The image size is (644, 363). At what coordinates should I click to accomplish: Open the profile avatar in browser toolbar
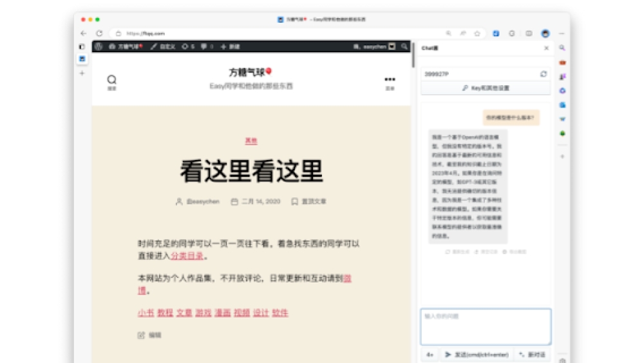pyautogui.click(x=545, y=34)
